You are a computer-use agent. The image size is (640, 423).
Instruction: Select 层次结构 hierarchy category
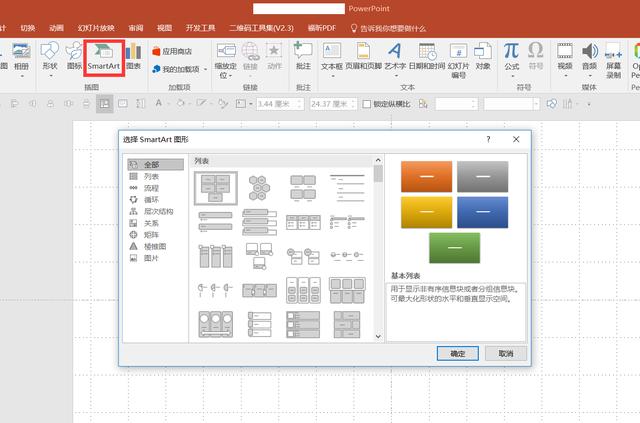[x=156, y=212]
